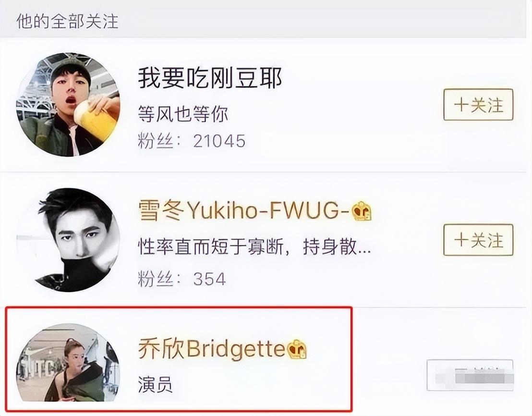Open username 雪冬Yukiho-FWUG- profile
532x416 pixels.
[x=243, y=211]
